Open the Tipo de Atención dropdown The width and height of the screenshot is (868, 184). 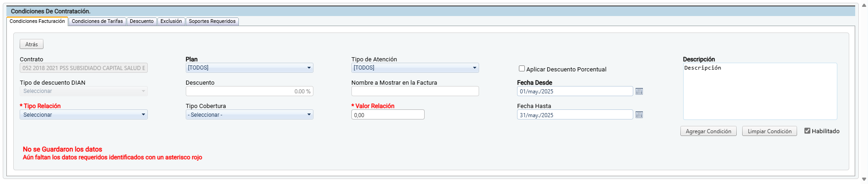point(415,68)
